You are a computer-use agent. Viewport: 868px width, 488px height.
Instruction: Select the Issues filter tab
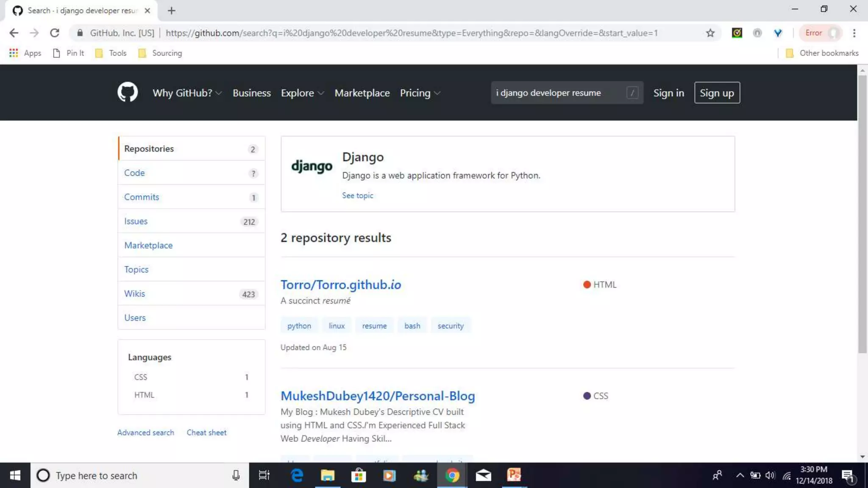point(136,221)
